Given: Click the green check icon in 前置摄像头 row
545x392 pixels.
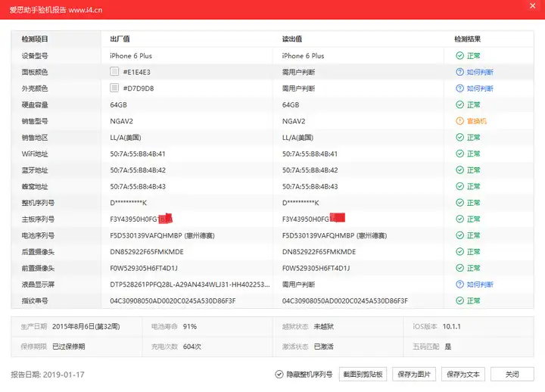Looking at the screenshot, I should pyautogui.click(x=459, y=268).
